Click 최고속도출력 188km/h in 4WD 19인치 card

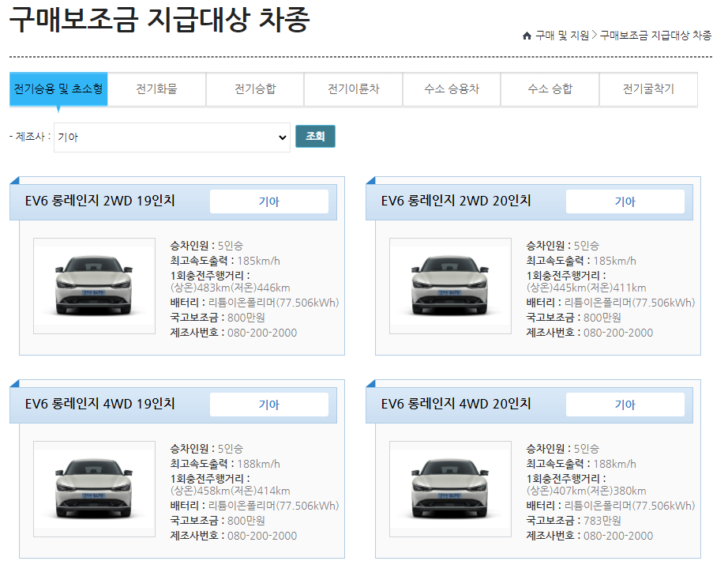[x=225, y=464]
